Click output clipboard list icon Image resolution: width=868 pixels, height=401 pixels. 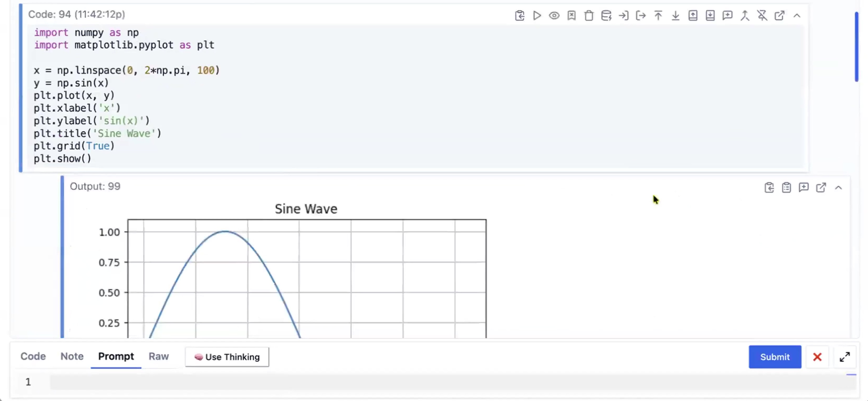click(786, 188)
